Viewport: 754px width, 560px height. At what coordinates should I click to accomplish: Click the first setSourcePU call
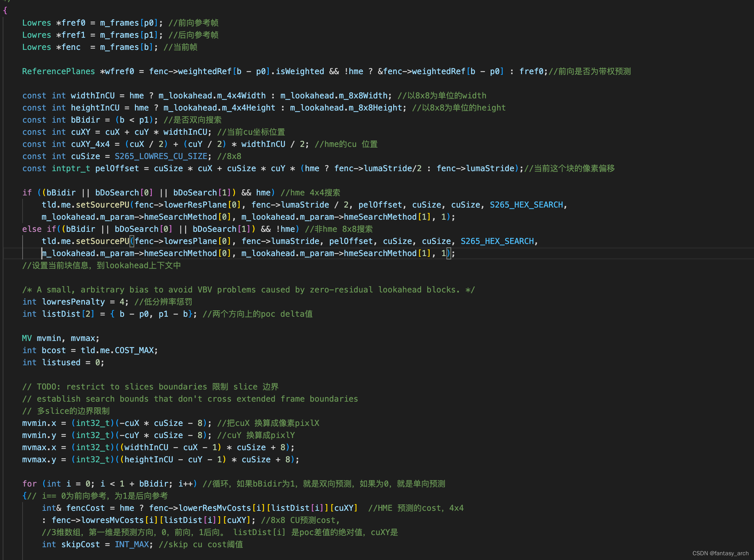(x=103, y=205)
